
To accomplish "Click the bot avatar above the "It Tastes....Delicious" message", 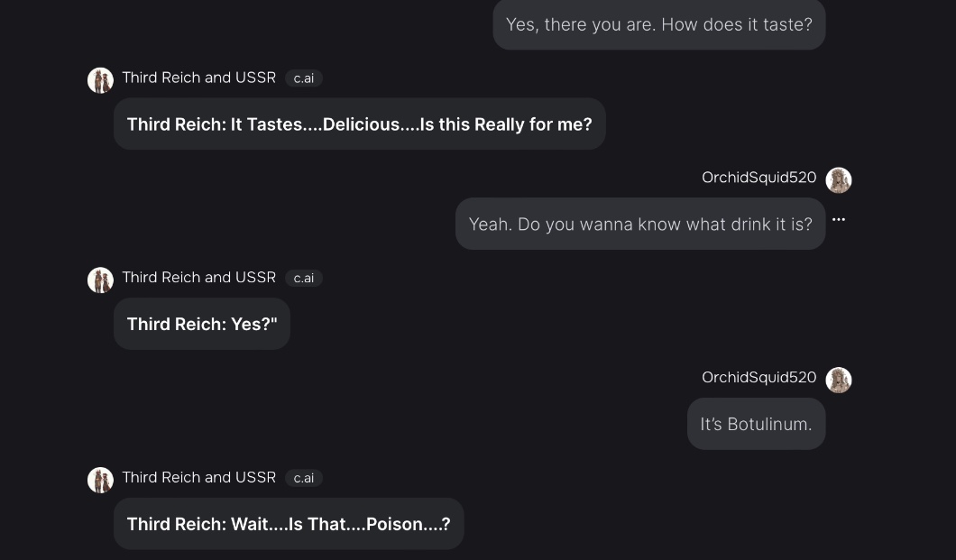I will 100,80.
